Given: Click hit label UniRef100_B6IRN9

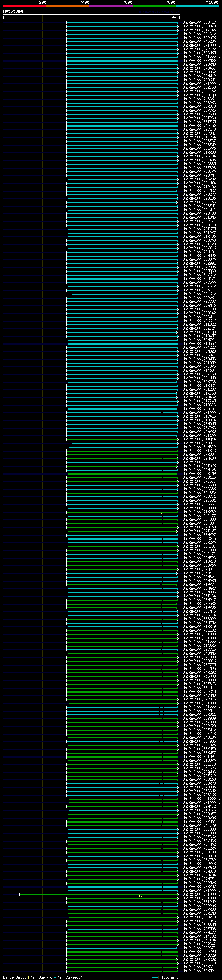Looking at the screenshot, I should (199, 902).
